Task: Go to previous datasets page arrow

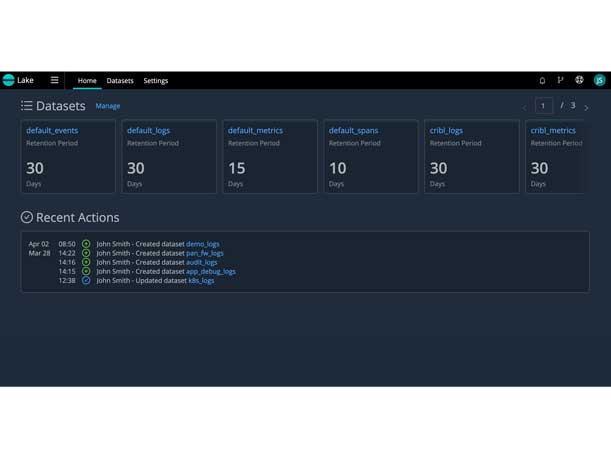Action: coord(524,106)
